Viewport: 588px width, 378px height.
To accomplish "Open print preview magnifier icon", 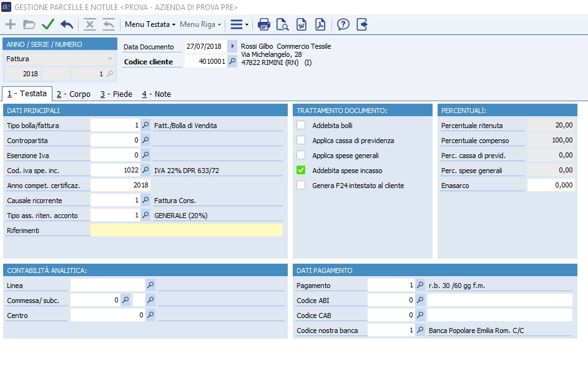I will pos(282,24).
